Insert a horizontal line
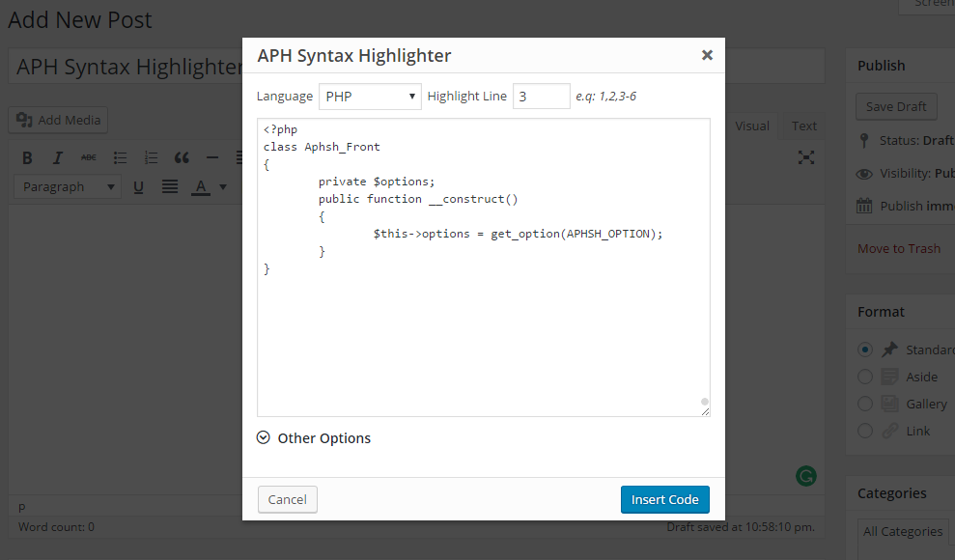This screenshot has height=560, width=955. coord(211,158)
